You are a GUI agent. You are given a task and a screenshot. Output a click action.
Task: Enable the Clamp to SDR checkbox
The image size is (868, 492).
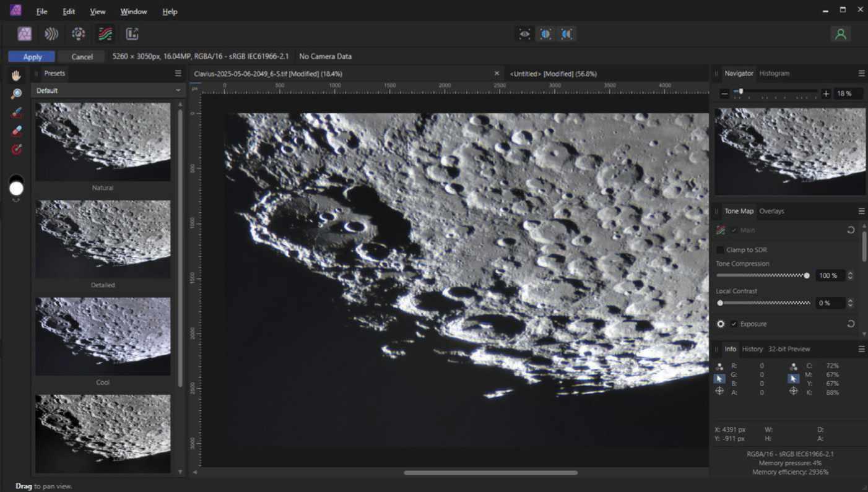(x=720, y=250)
